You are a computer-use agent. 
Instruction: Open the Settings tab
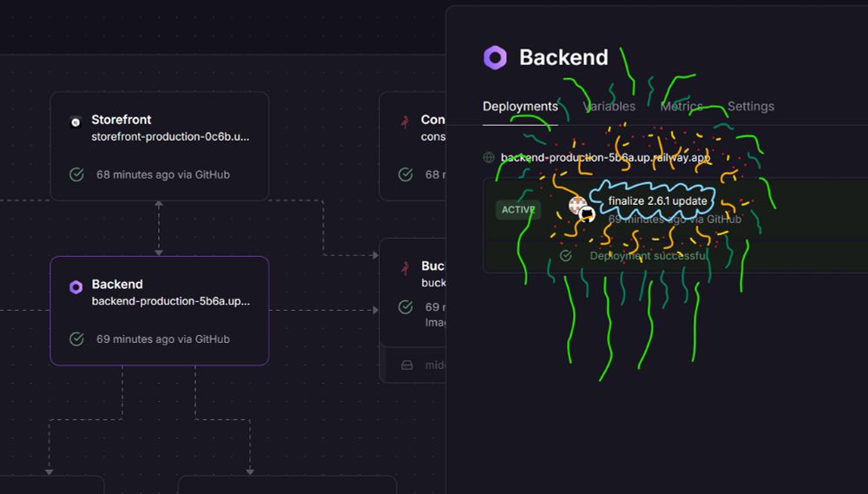[x=751, y=106]
